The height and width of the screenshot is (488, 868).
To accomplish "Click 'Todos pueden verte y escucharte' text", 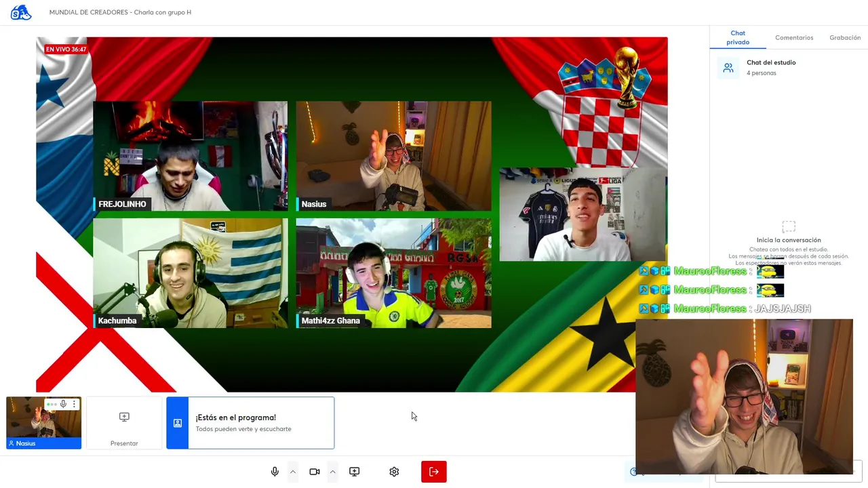I will click(x=243, y=429).
